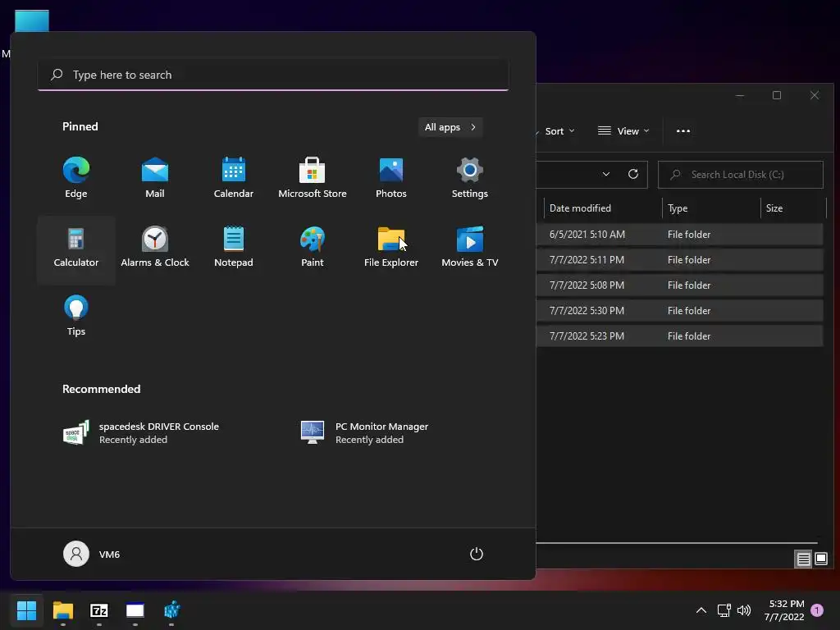The width and height of the screenshot is (840, 630).
Task: Select the row dated 7/7/2022 5:23 PM
Action: coord(679,336)
